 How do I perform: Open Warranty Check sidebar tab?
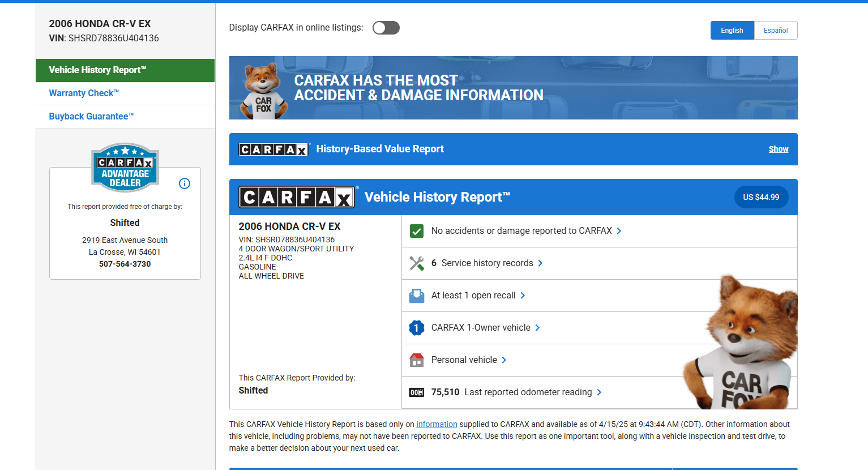point(125,93)
